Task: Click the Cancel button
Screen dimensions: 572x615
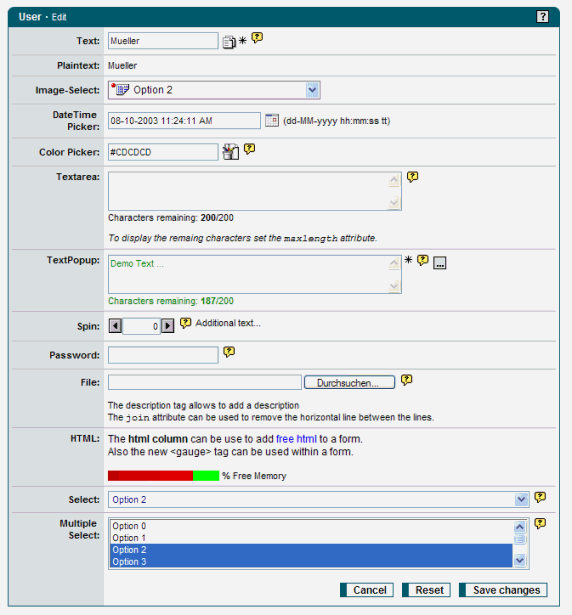Action: click(x=367, y=590)
